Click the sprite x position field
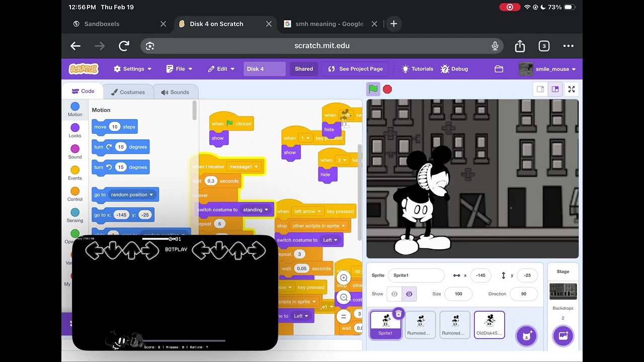Image resolution: width=644 pixels, height=362 pixels. coord(480,275)
